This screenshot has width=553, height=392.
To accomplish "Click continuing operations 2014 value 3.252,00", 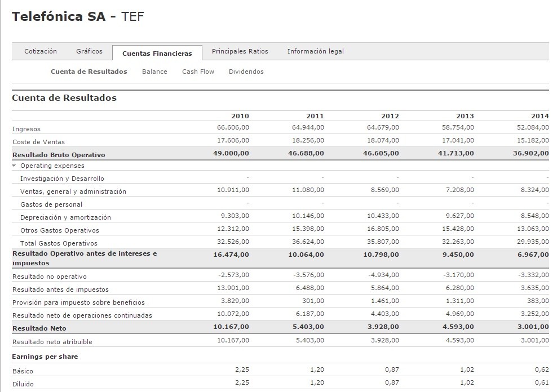I will click(534, 314).
